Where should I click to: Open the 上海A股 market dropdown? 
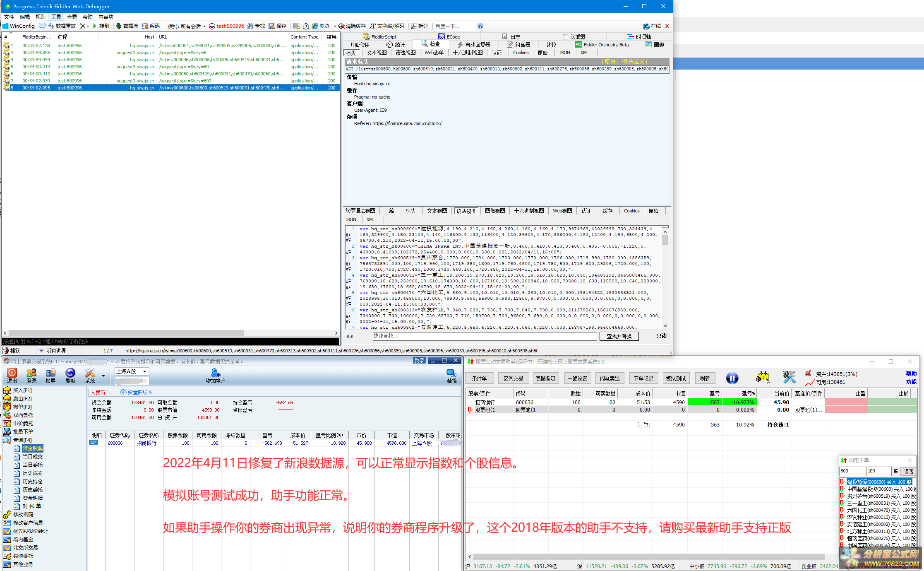[132, 371]
